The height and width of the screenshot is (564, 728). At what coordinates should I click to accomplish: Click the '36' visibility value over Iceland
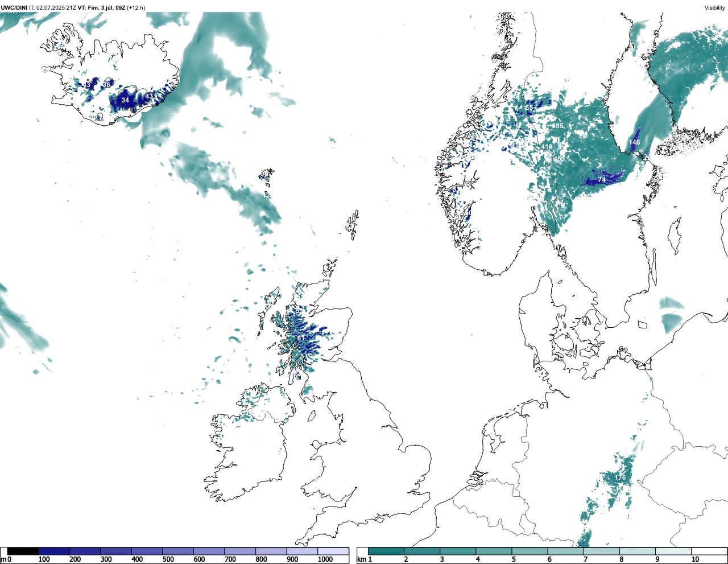tap(106, 85)
